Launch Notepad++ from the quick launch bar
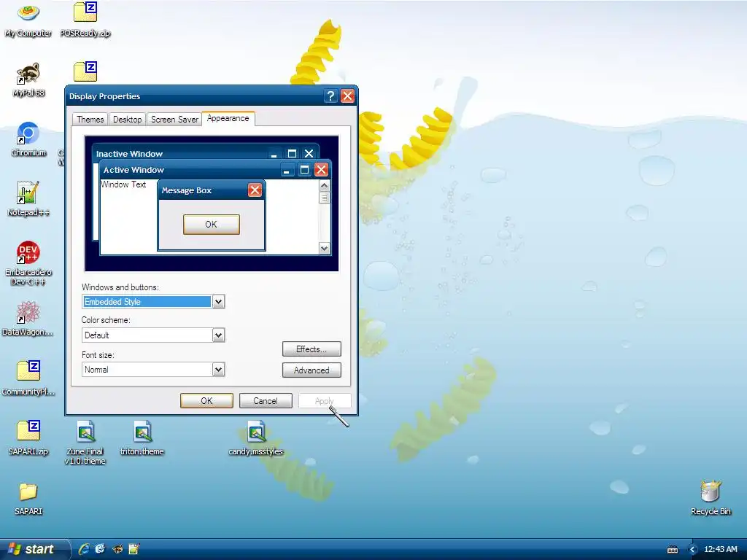 134,549
